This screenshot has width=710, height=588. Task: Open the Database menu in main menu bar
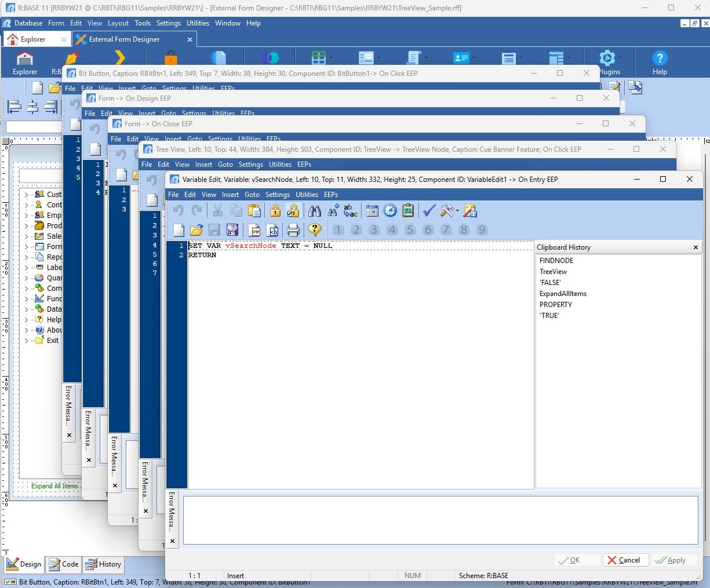tap(28, 23)
